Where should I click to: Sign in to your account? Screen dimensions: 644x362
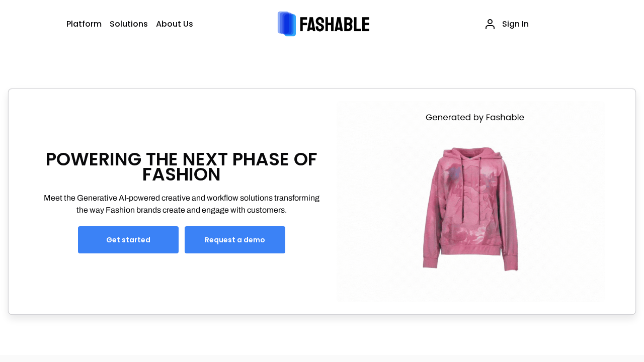(515, 24)
